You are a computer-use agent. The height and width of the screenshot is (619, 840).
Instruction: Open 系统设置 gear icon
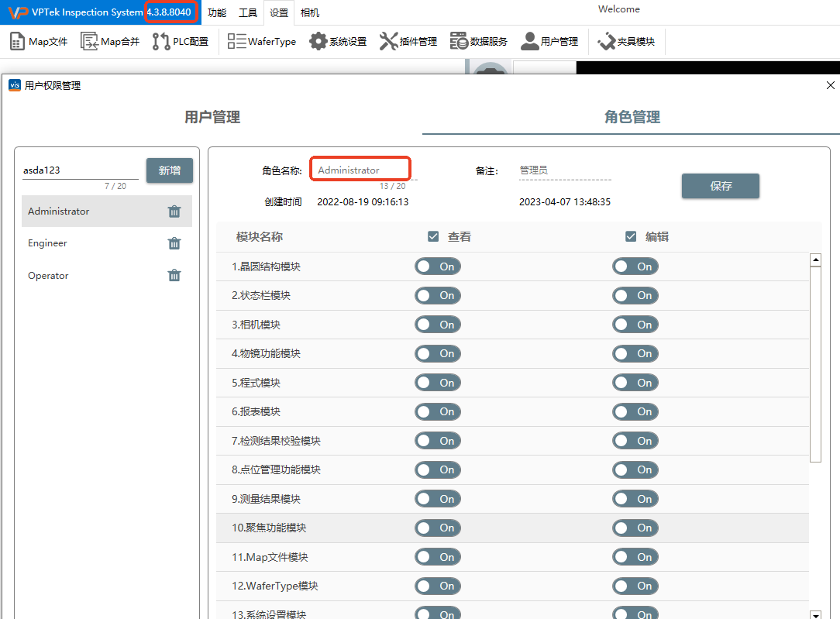tap(318, 41)
